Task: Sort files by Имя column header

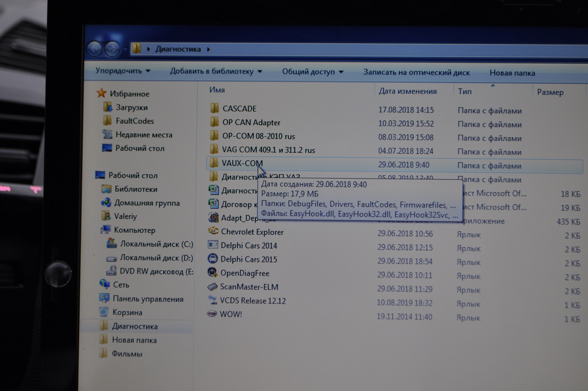Action: [x=217, y=90]
